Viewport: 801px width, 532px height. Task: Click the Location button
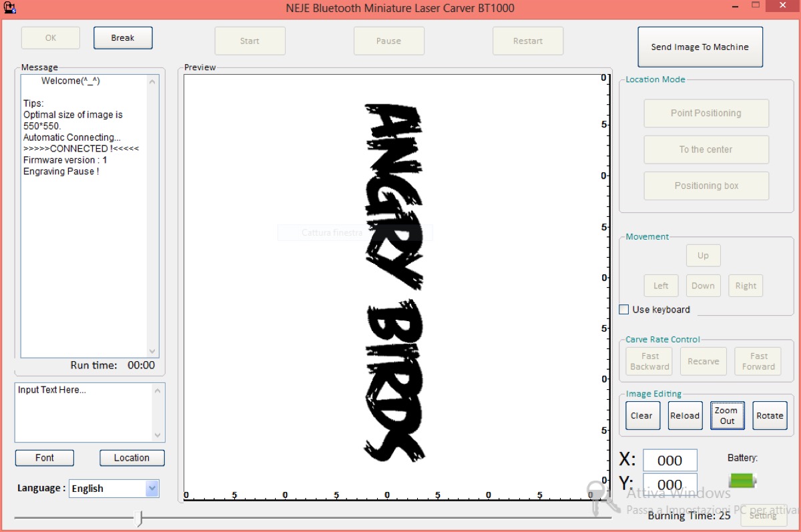coord(131,458)
